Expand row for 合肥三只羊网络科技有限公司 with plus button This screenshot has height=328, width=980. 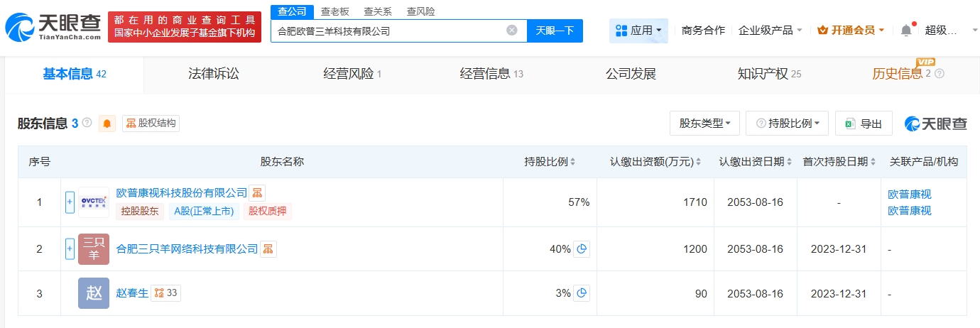pos(70,248)
